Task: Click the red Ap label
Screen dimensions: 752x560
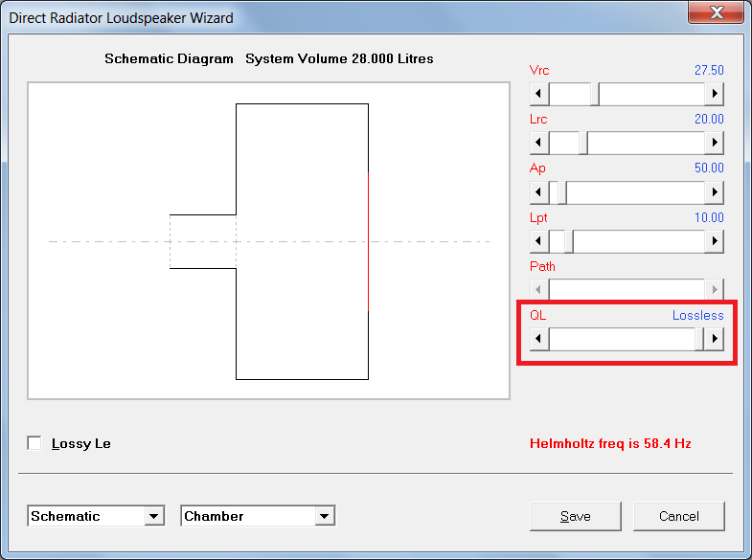Action: tap(537, 168)
